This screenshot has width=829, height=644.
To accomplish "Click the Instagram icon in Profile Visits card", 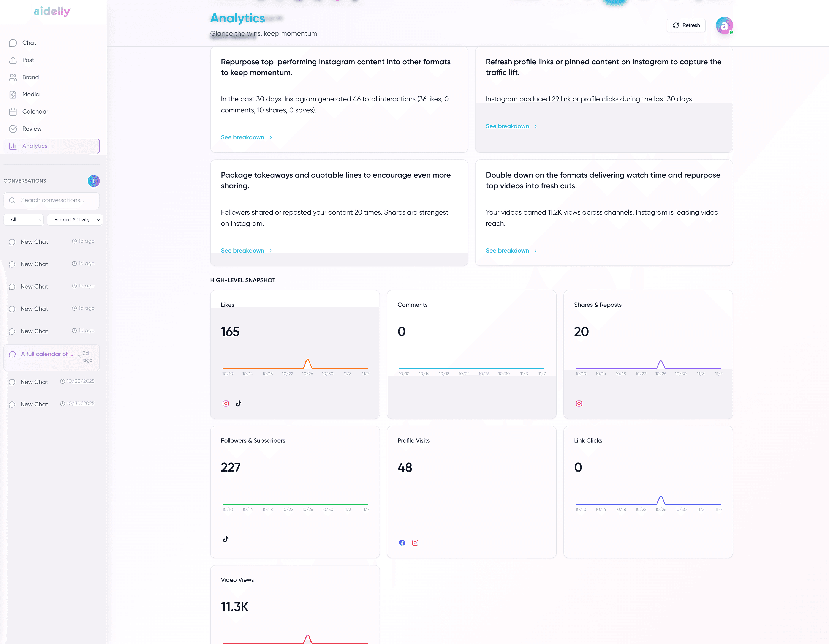I will pyautogui.click(x=415, y=543).
